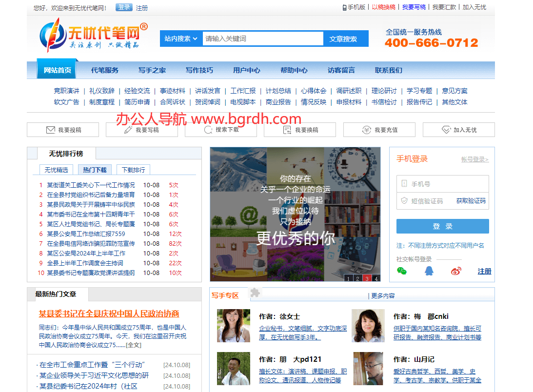
Task: Go to carousel slide 1
Action: pyautogui.click(x=348, y=278)
